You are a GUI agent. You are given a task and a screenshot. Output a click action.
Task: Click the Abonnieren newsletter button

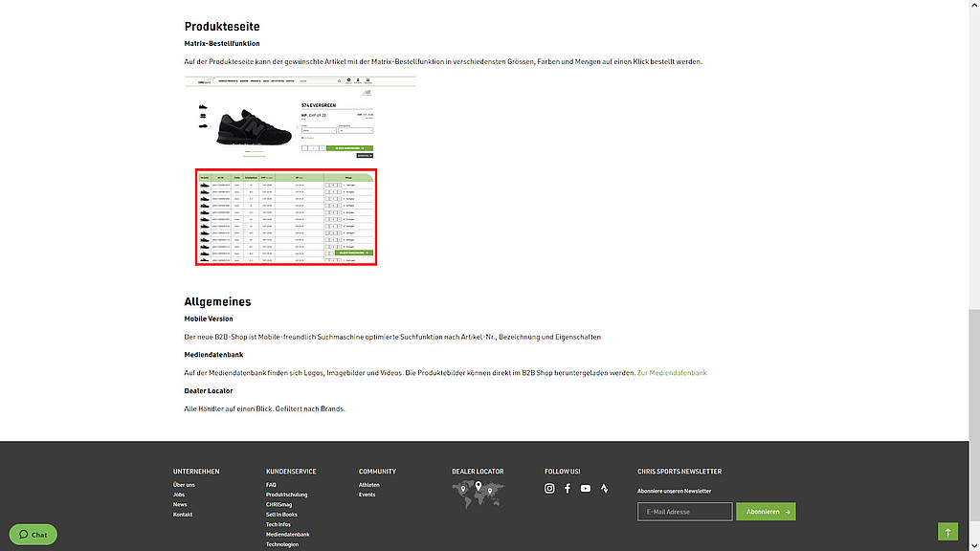pyautogui.click(x=766, y=512)
